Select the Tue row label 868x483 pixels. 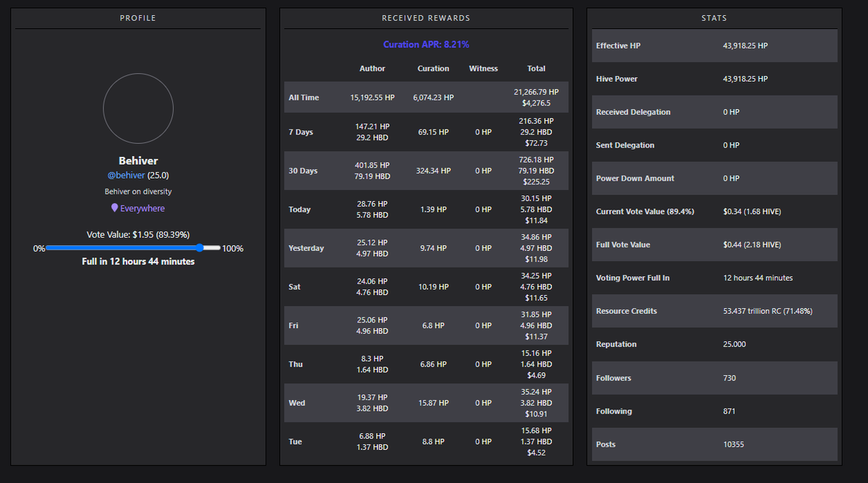[x=295, y=442]
